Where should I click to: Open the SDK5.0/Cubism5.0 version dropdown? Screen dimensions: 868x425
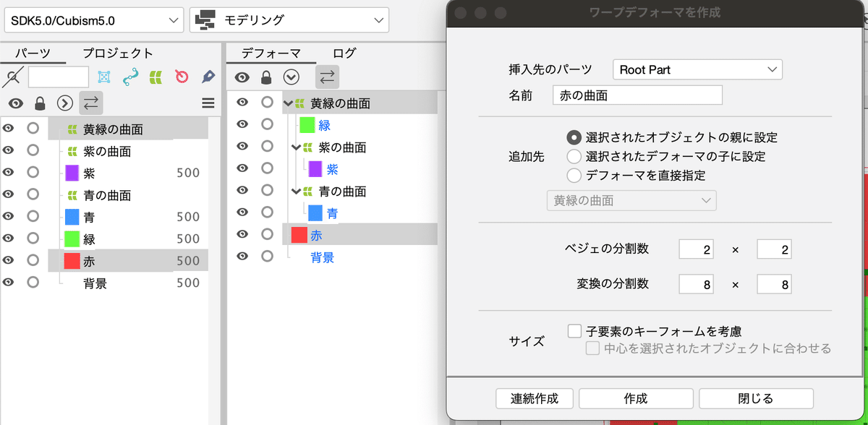94,20
